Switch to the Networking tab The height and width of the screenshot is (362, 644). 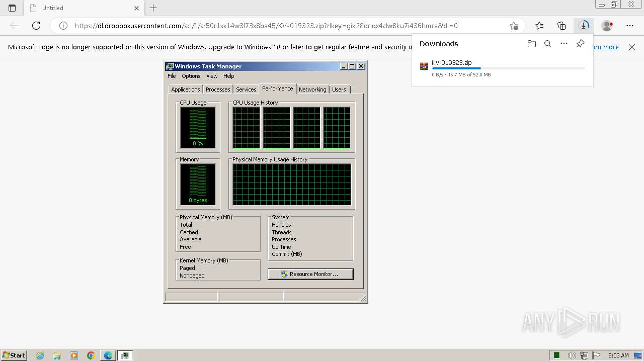(312, 89)
